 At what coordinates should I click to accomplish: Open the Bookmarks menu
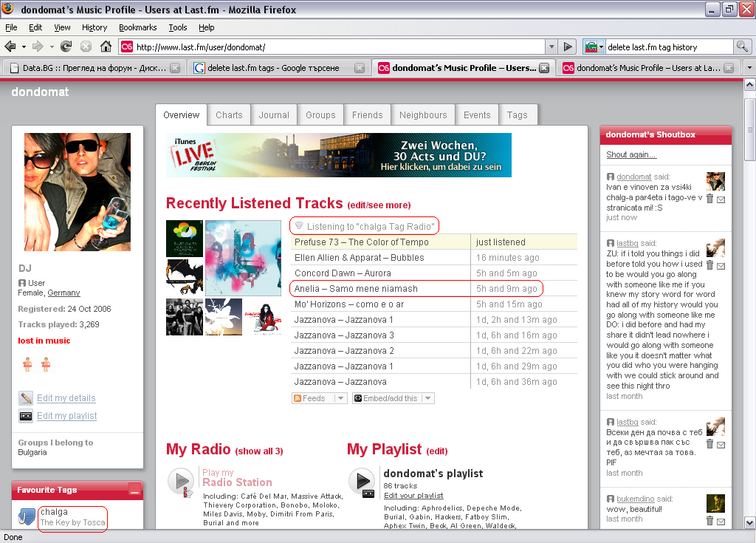click(137, 27)
